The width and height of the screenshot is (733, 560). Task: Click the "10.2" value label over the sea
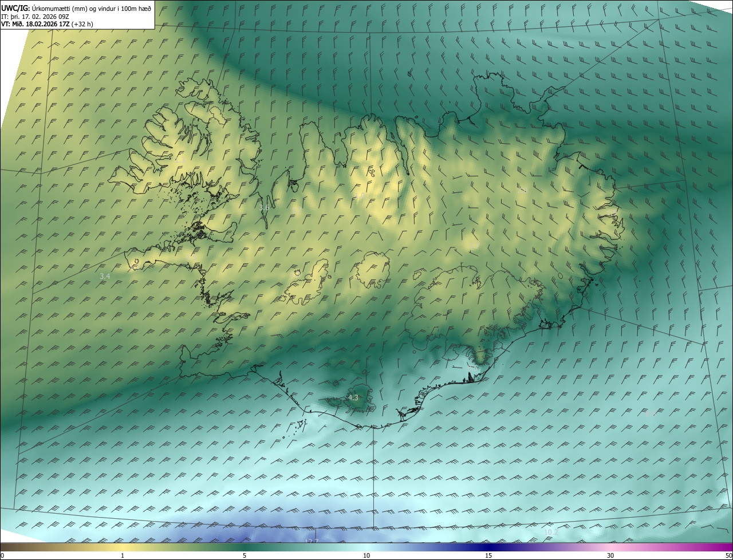click(551, 532)
